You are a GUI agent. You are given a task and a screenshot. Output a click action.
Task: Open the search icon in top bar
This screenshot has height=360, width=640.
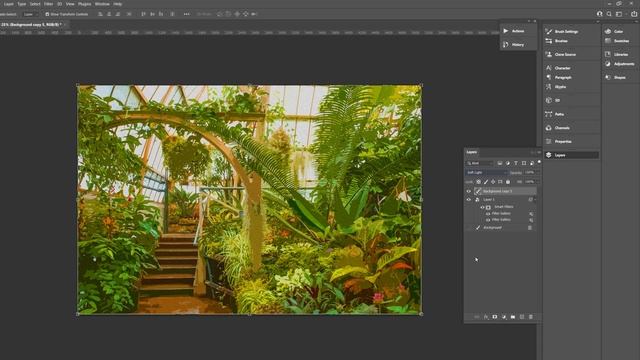click(609, 14)
